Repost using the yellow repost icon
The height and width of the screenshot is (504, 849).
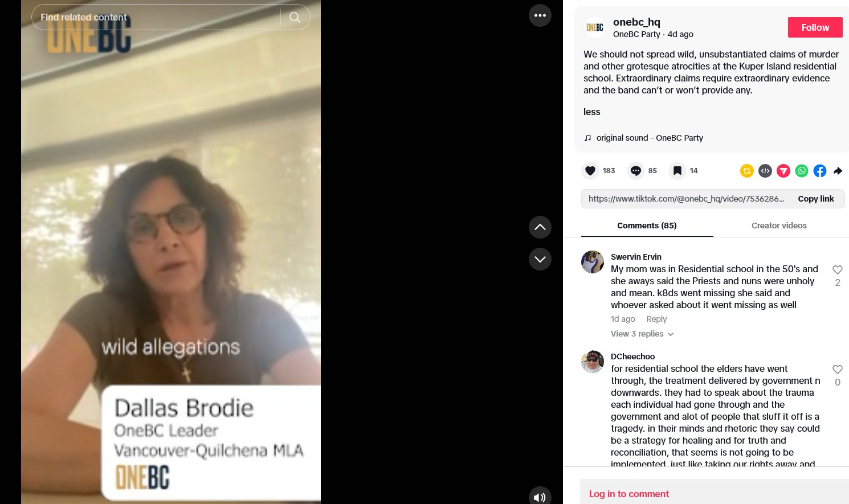(747, 171)
